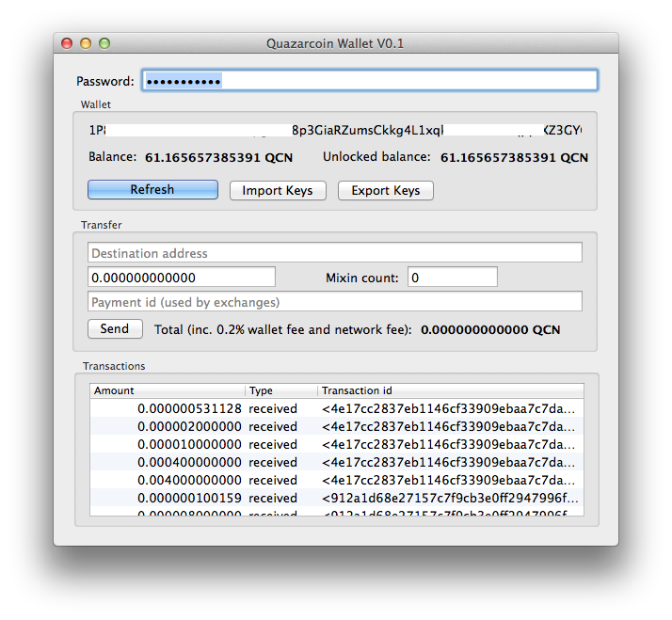Image resolution: width=672 pixels, height=620 pixels.
Task: Focus the Payment id field
Action: click(x=335, y=302)
